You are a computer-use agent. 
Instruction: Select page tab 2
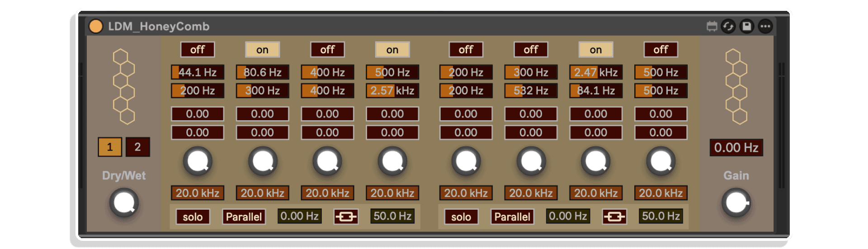click(x=137, y=147)
